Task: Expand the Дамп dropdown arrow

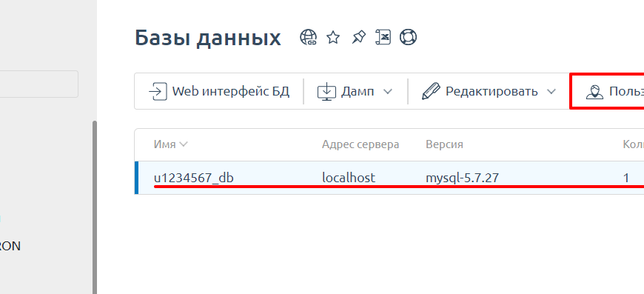Action: click(x=388, y=92)
